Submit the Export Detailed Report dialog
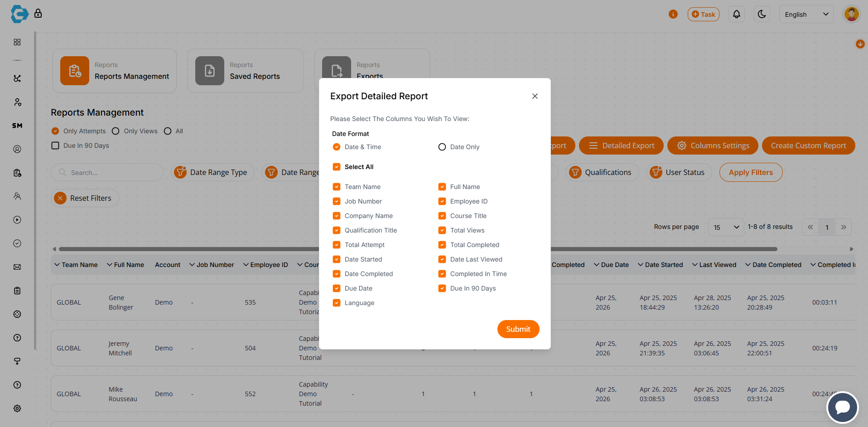The height and width of the screenshot is (427, 868). (518, 329)
